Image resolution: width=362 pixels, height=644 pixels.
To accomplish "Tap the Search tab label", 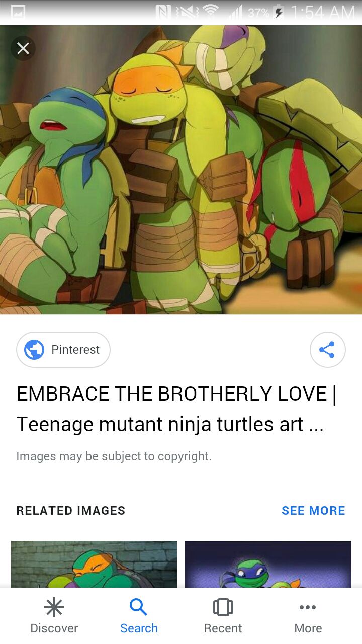I will (x=139, y=628).
